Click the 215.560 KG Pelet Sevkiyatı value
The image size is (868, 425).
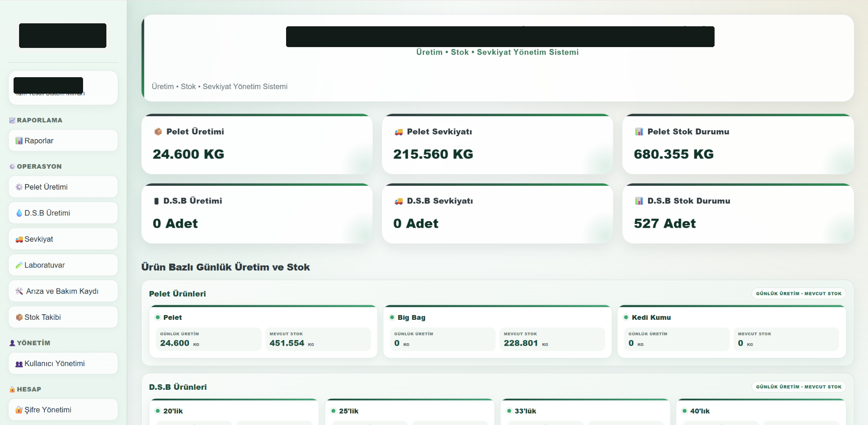pos(433,154)
